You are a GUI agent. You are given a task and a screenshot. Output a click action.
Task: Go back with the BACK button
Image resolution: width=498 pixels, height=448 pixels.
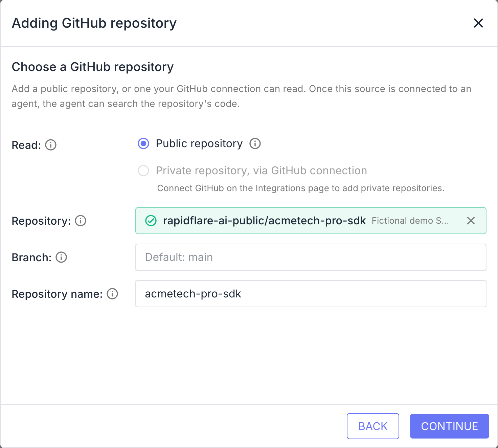point(373,426)
